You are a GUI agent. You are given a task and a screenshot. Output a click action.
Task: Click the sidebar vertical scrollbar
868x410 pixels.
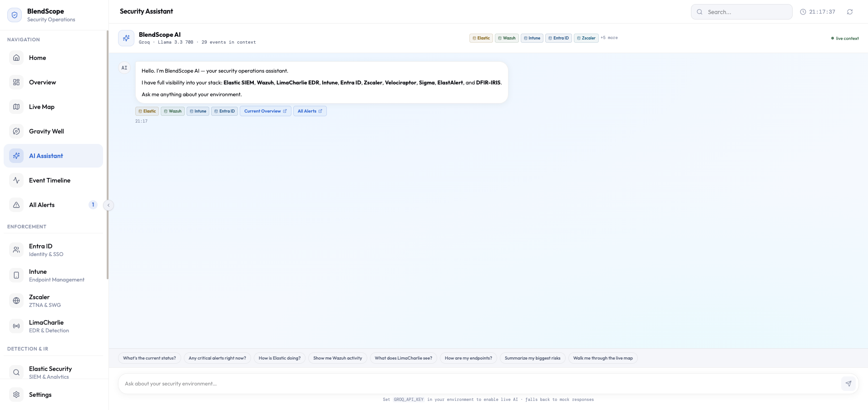[108, 155]
